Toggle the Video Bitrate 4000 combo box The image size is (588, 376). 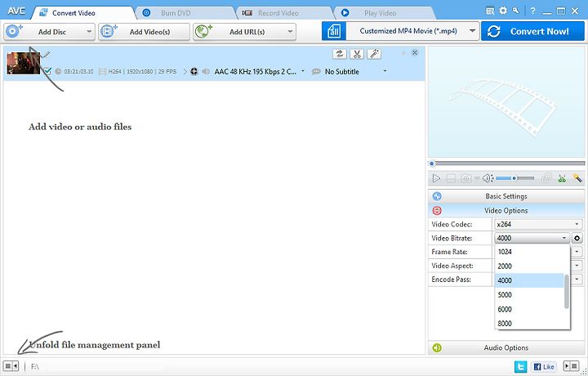pos(532,238)
